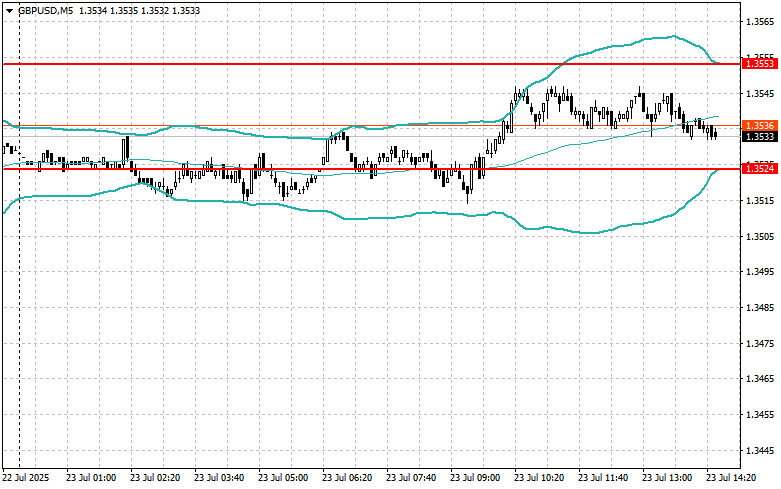The image size is (781, 489).
Task: Click the dropdown arrow beside GBPUSD,M5
Action: (9, 11)
